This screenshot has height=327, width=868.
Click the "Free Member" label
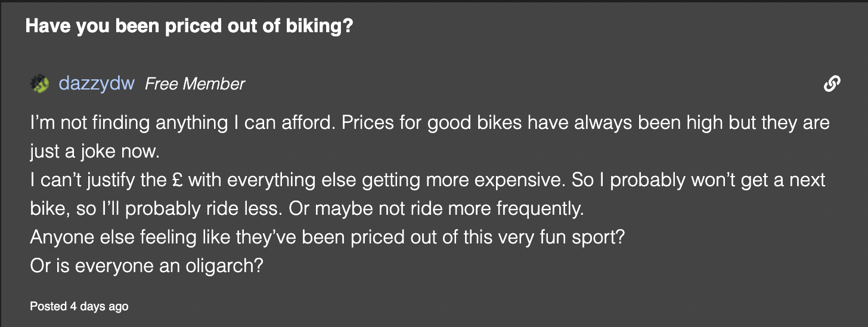(195, 84)
